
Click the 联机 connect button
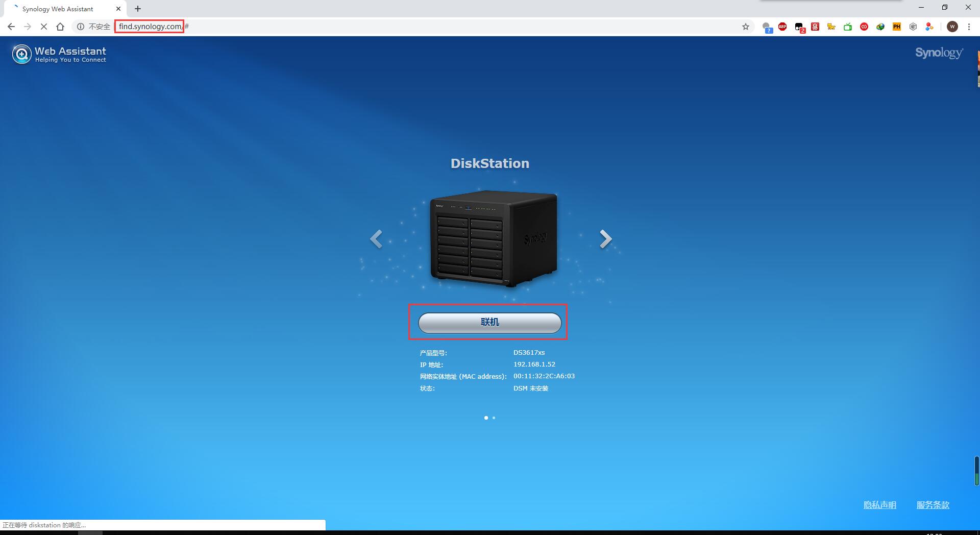(489, 322)
